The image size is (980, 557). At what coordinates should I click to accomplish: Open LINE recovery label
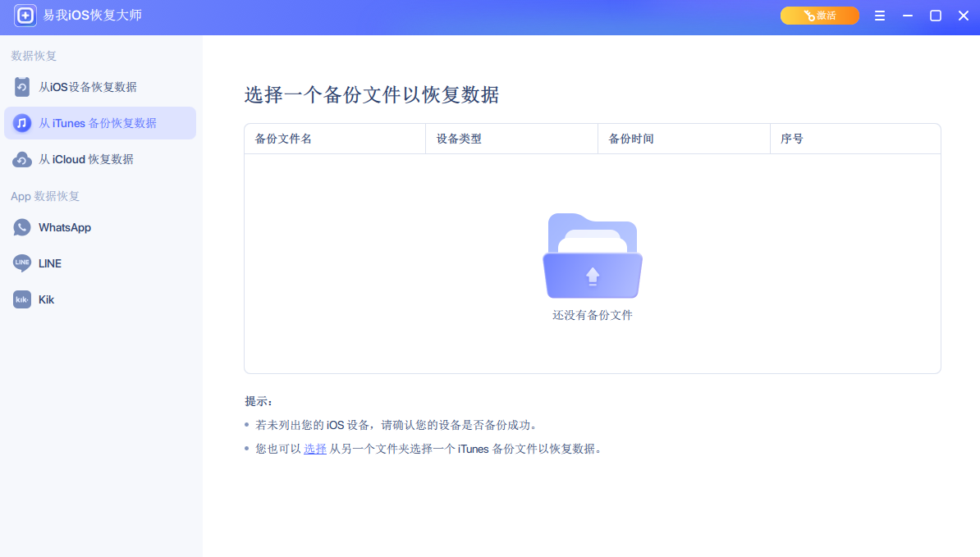point(50,263)
